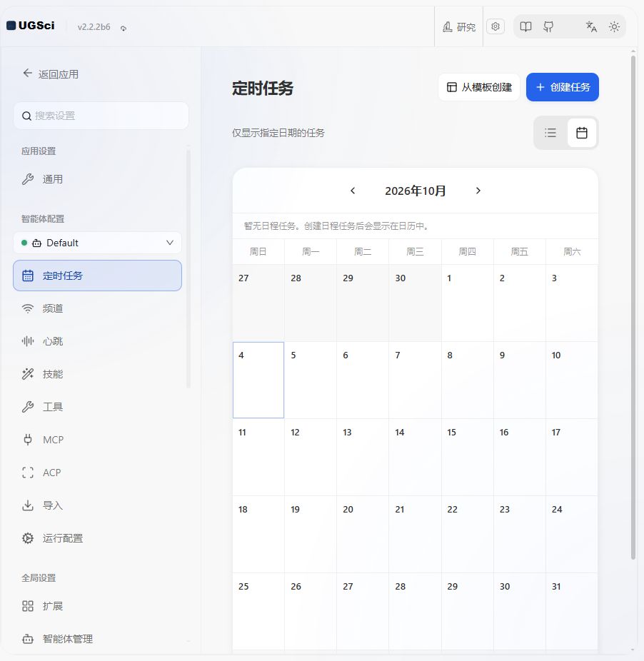
Task: Open 运行配置 run configuration
Action: [97, 538]
